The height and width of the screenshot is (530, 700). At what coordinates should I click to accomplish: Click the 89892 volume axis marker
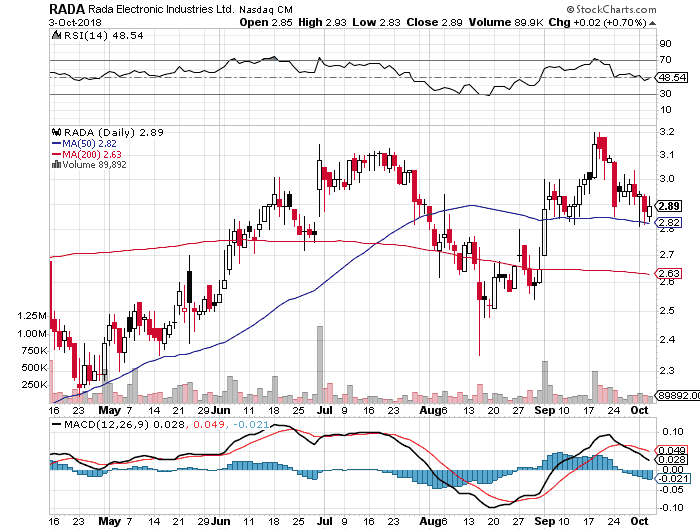point(678,395)
